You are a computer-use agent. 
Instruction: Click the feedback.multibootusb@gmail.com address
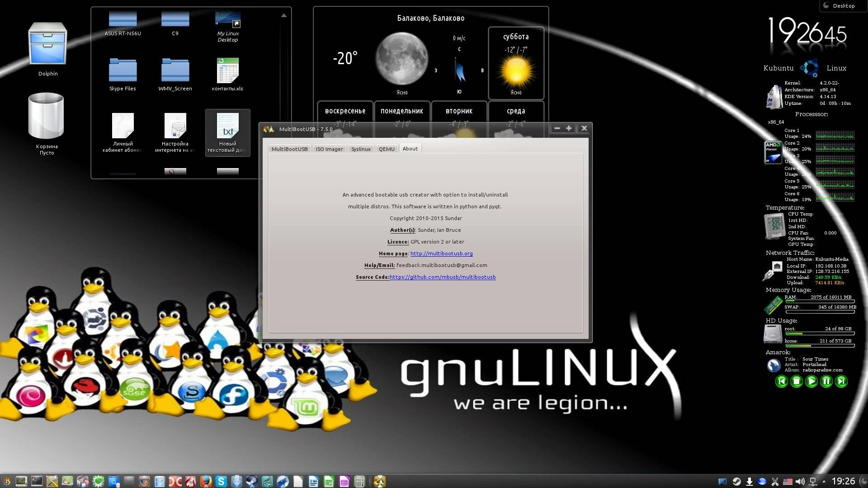(442, 265)
